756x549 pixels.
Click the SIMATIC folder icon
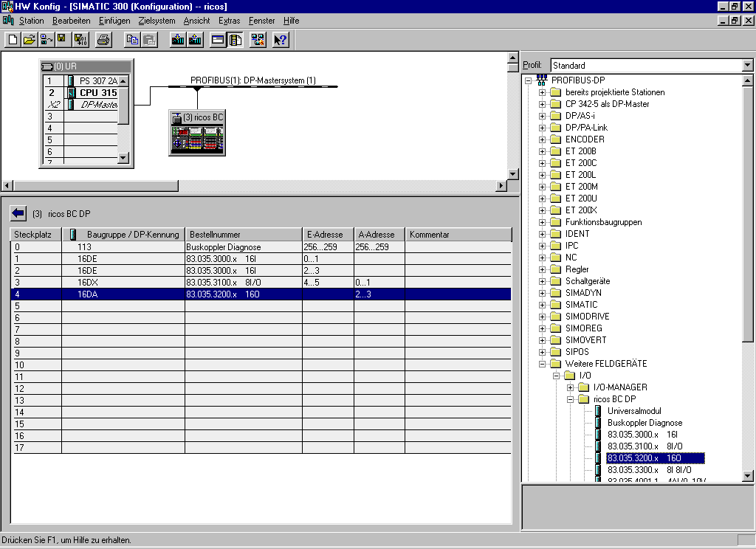(555, 305)
